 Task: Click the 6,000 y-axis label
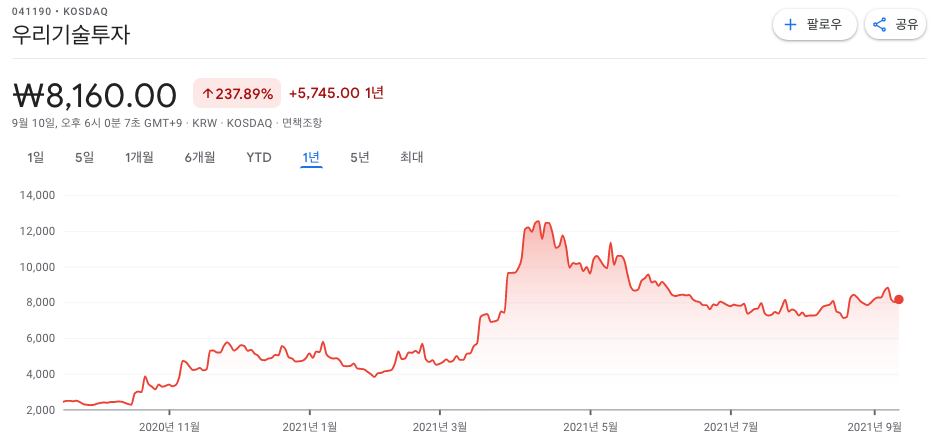(x=40, y=339)
